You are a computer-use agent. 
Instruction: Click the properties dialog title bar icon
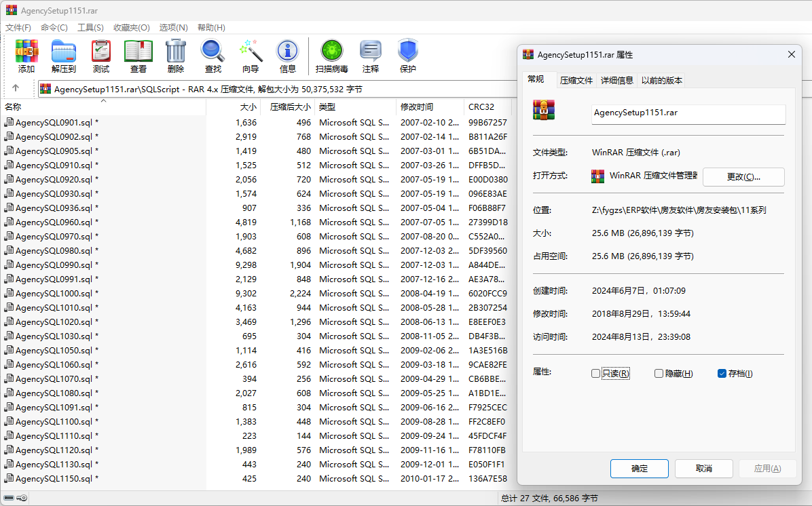(528, 54)
